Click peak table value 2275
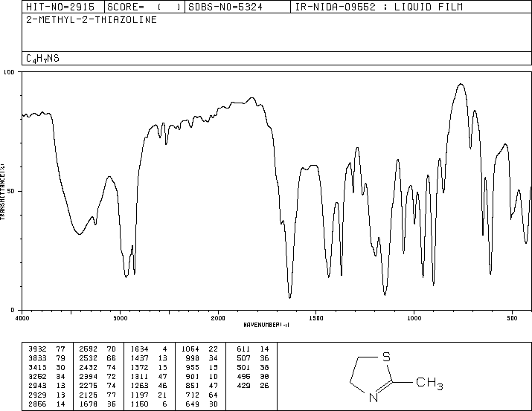The width and height of the screenshot is (532, 411). click(x=89, y=386)
